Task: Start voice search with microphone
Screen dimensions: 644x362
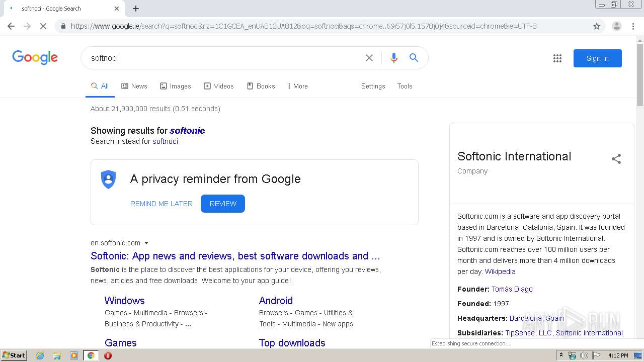Action: click(x=394, y=58)
